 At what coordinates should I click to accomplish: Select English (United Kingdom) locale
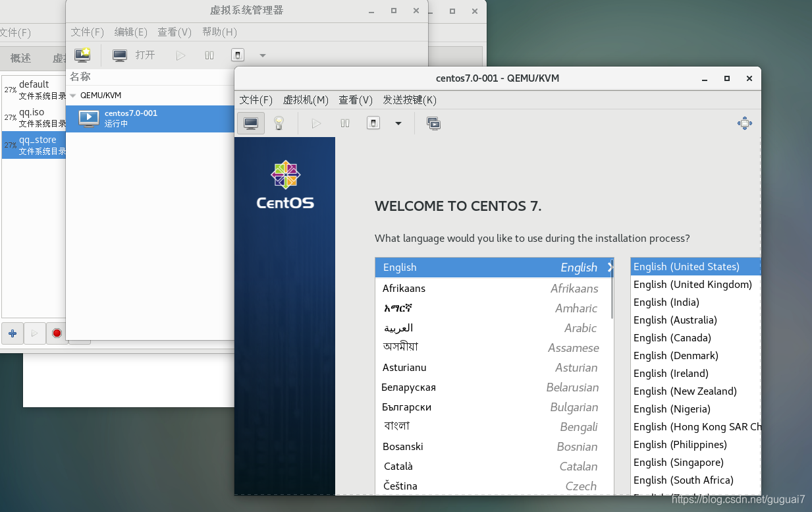(695, 285)
